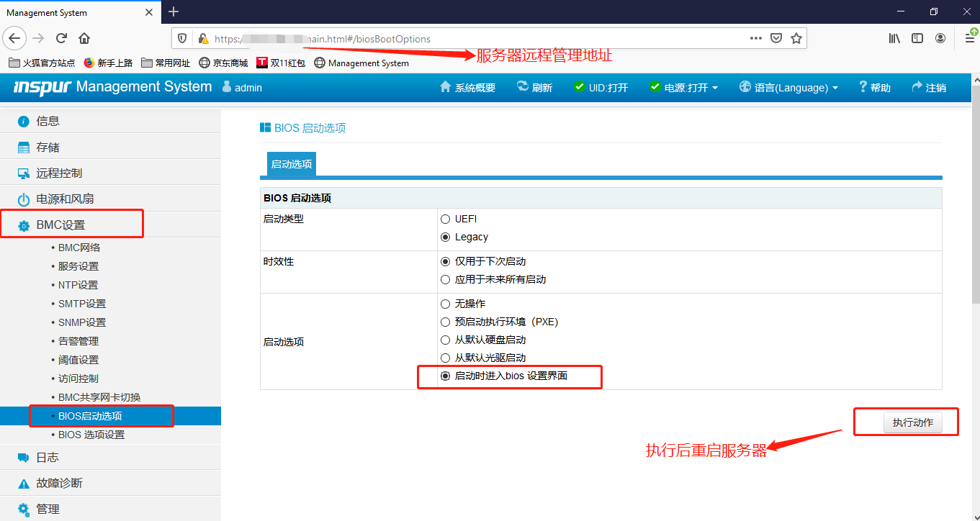
Task: Open Firefox library icon
Action: pyautogui.click(x=894, y=39)
